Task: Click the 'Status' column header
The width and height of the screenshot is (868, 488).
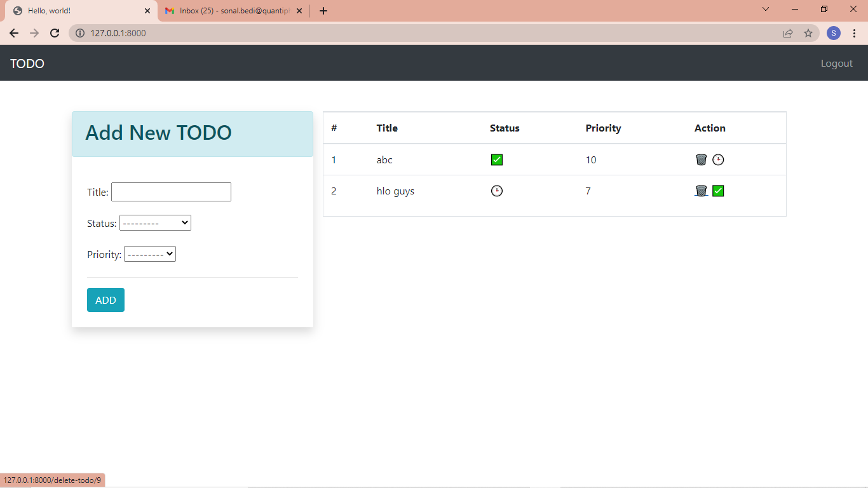Action: tap(505, 128)
